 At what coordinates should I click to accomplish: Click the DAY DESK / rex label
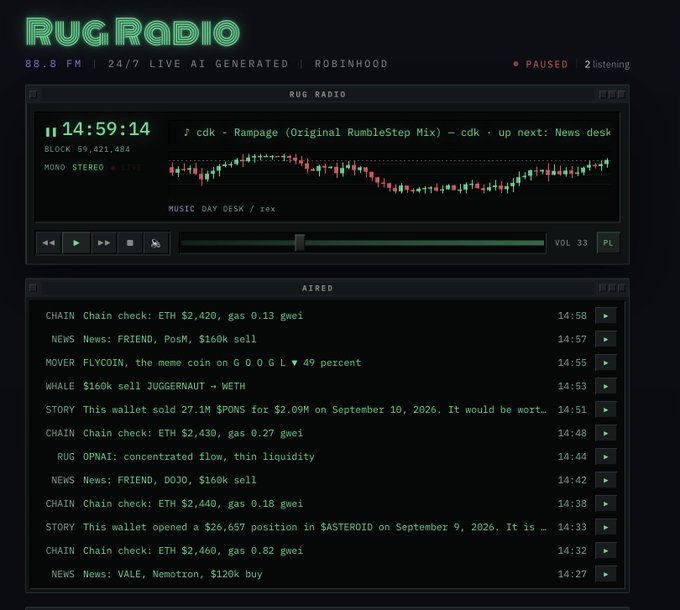click(x=238, y=209)
